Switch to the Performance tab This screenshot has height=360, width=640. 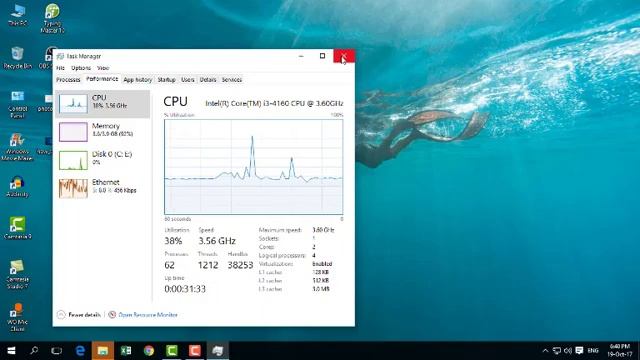pyautogui.click(x=102, y=79)
